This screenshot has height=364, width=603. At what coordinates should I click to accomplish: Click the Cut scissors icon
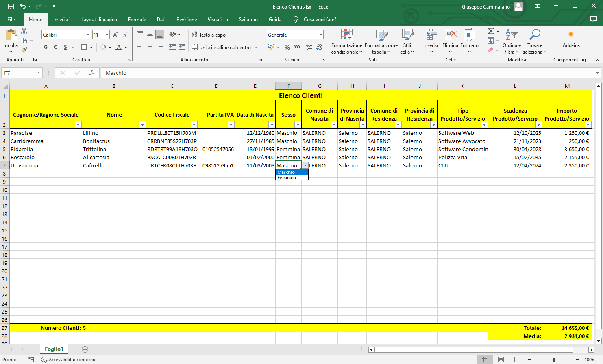pos(24,31)
